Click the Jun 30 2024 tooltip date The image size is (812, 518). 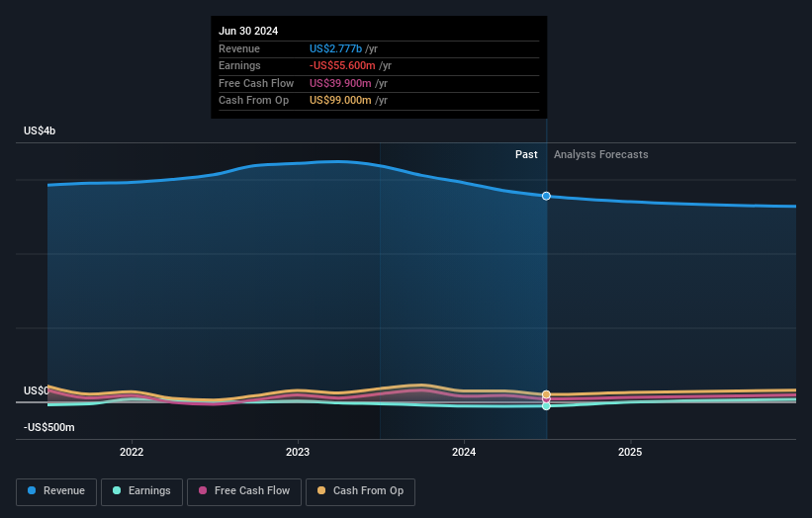(x=248, y=31)
